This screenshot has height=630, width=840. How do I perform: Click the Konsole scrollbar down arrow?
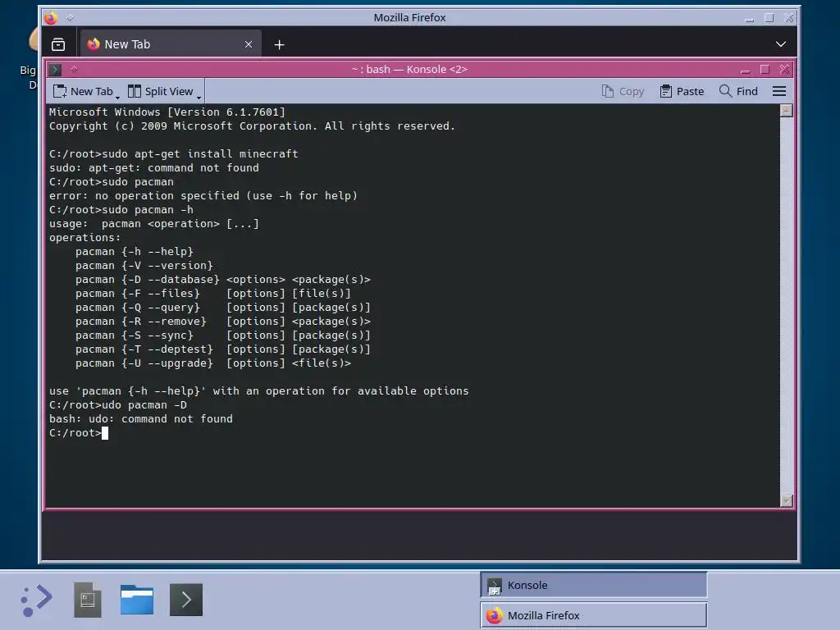tap(787, 501)
